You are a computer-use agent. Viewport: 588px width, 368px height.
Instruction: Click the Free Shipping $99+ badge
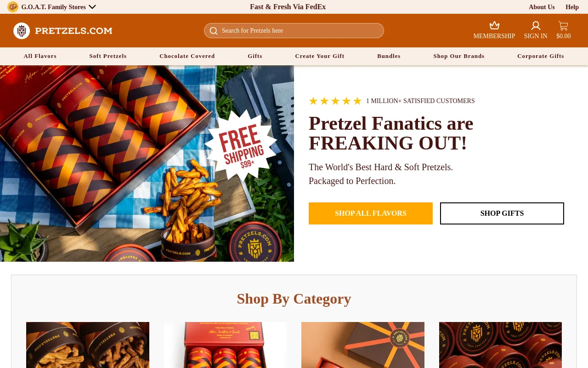(240, 146)
